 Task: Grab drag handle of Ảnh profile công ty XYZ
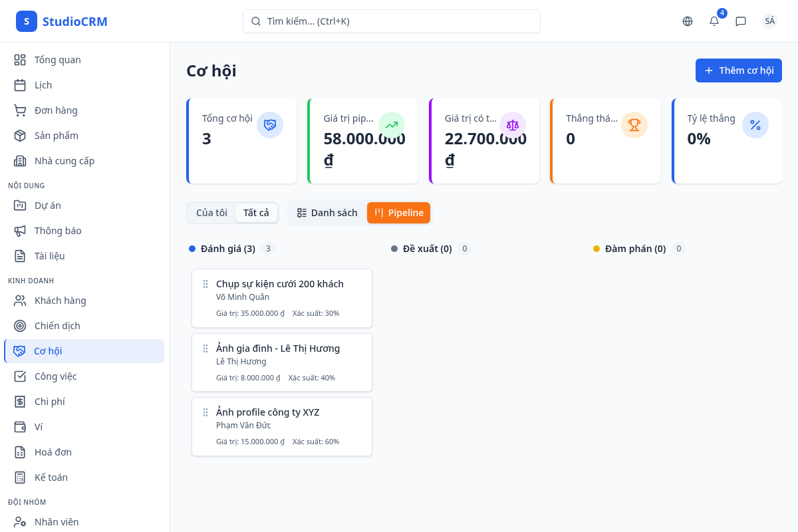(x=205, y=412)
